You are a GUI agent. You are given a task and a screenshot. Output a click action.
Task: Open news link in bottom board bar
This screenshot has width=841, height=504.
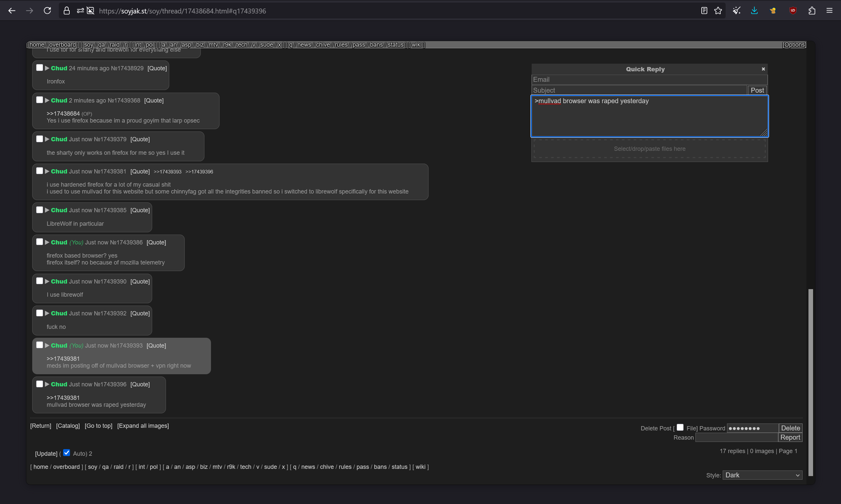point(308,467)
